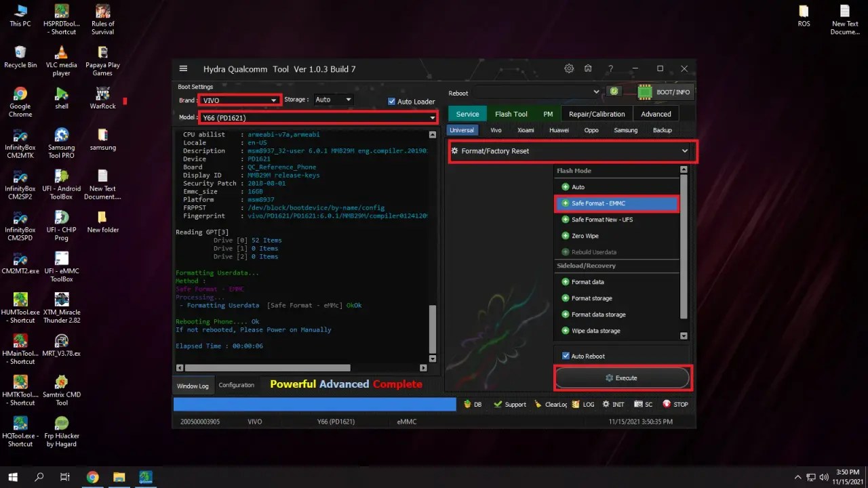The width and height of the screenshot is (868, 488).
Task: Open Hydra Tool settings gear
Action: (569, 68)
